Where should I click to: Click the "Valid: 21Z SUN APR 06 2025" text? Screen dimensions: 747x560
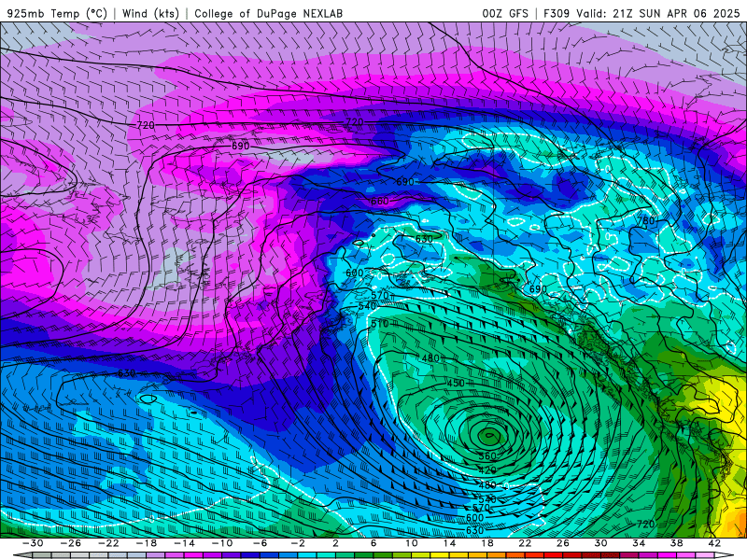tap(658, 13)
